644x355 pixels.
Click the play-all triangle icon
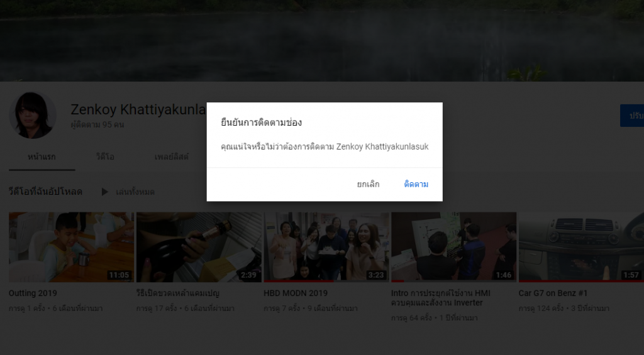pos(105,192)
